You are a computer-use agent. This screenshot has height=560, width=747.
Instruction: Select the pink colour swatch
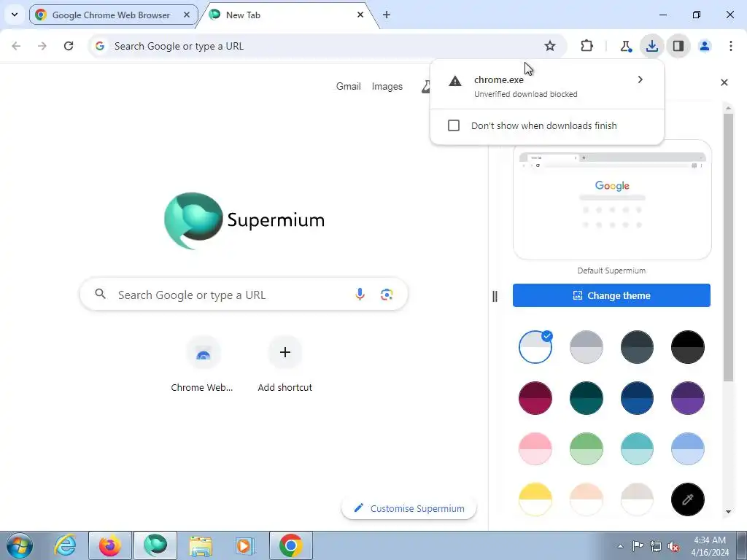(x=535, y=448)
